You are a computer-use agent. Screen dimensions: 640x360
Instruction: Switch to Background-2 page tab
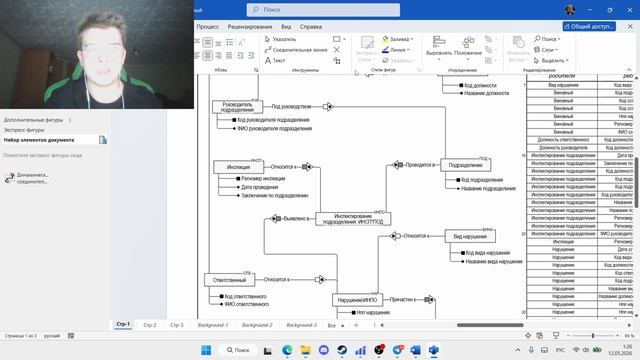coord(257,325)
